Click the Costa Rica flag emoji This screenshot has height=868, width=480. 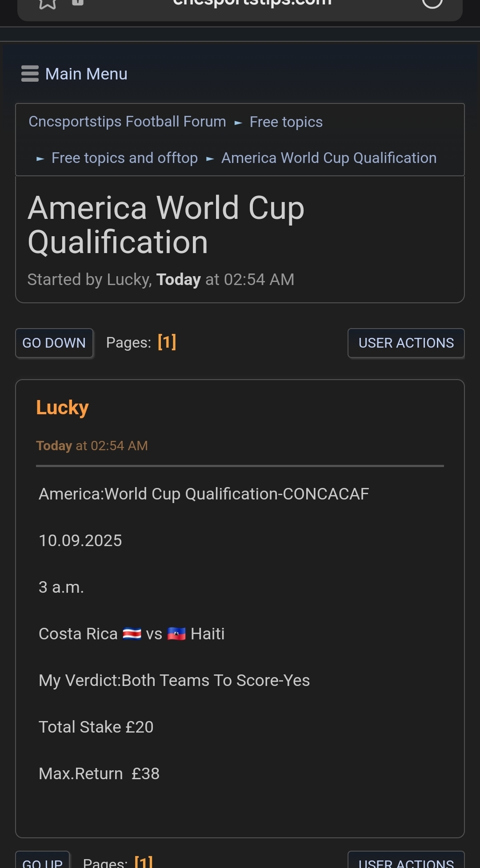click(x=132, y=634)
